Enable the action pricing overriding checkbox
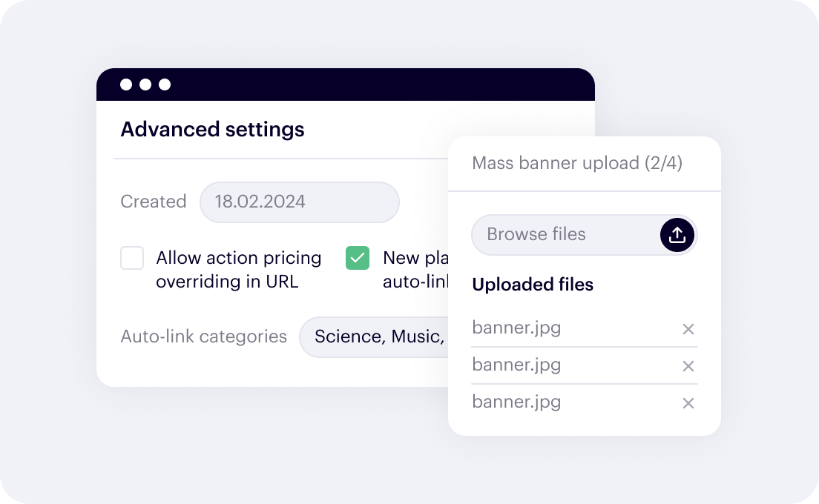The width and height of the screenshot is (819, 504). pos(132,259)
